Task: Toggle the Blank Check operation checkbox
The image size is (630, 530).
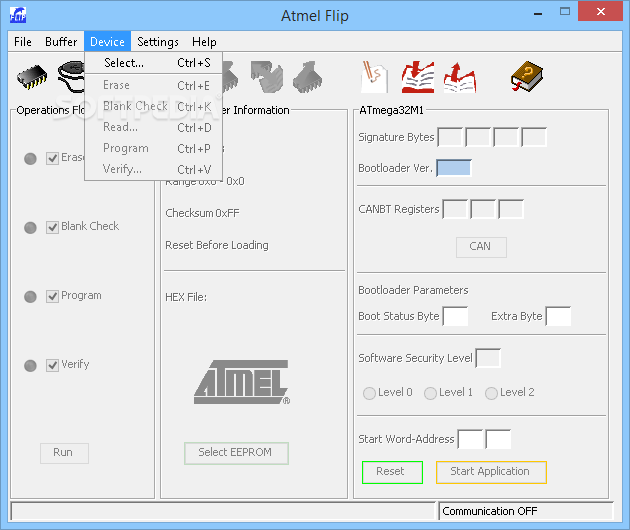Action: (x=52, y=227)
